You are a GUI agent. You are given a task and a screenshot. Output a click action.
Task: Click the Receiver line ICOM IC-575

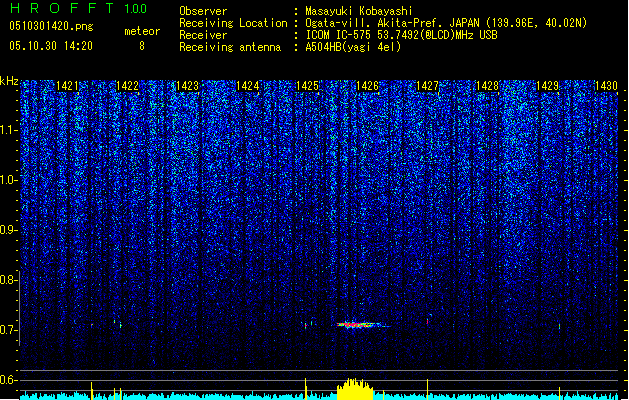pyautogui.click(x=338, y=35)
